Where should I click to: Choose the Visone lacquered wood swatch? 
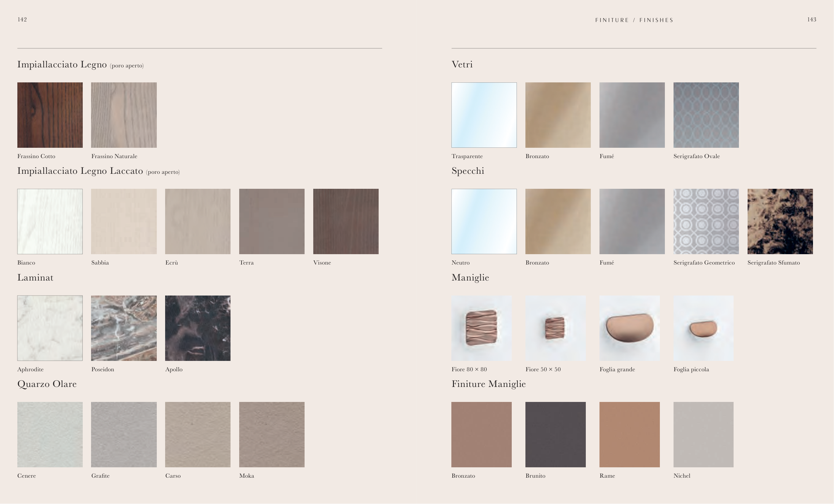coord(346,221)
